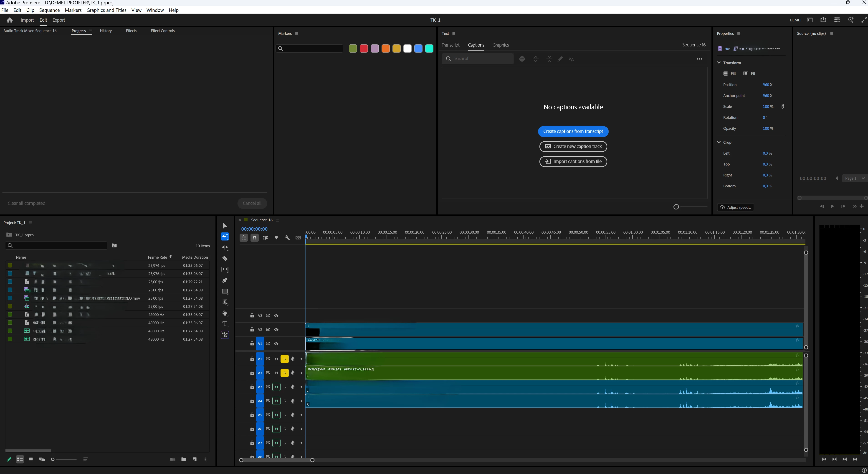Disable Solo on track A1

[x=284, y=359]
